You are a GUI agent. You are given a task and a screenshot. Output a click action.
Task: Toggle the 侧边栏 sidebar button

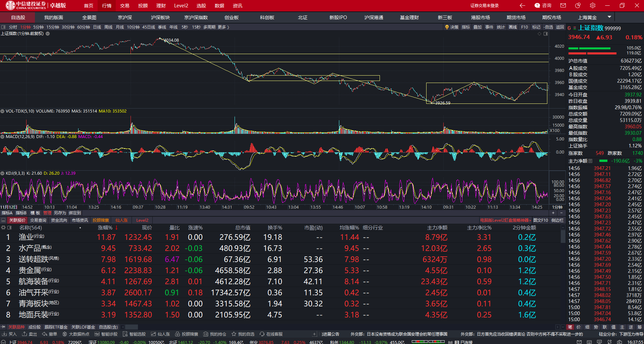pos(557,220)
